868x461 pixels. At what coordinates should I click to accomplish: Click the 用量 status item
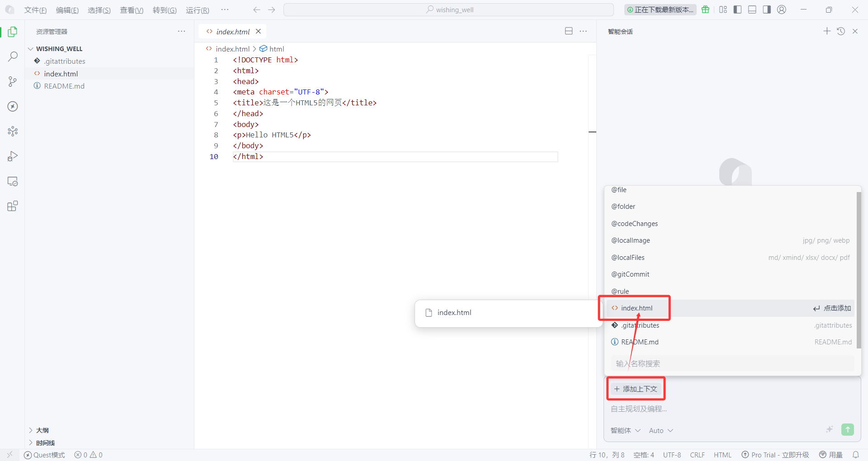[x=831, y=455]
